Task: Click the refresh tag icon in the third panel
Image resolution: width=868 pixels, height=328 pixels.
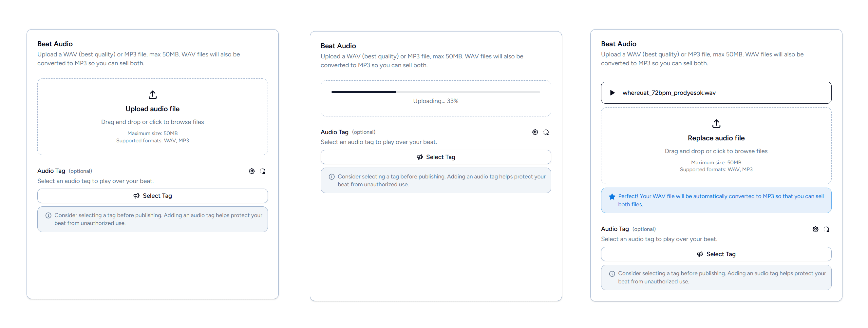Action: click(x=826, y=229)
